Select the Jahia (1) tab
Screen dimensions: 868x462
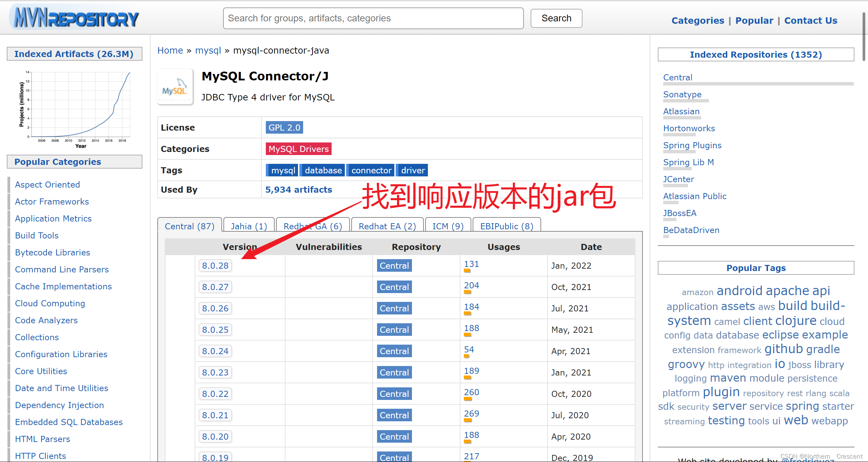click(249, 226)
